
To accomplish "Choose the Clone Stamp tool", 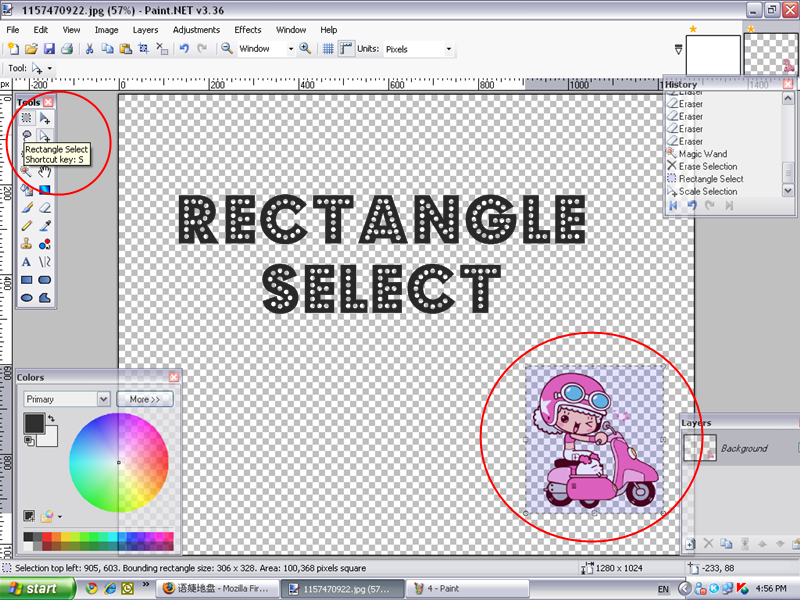I will (27, 243).
